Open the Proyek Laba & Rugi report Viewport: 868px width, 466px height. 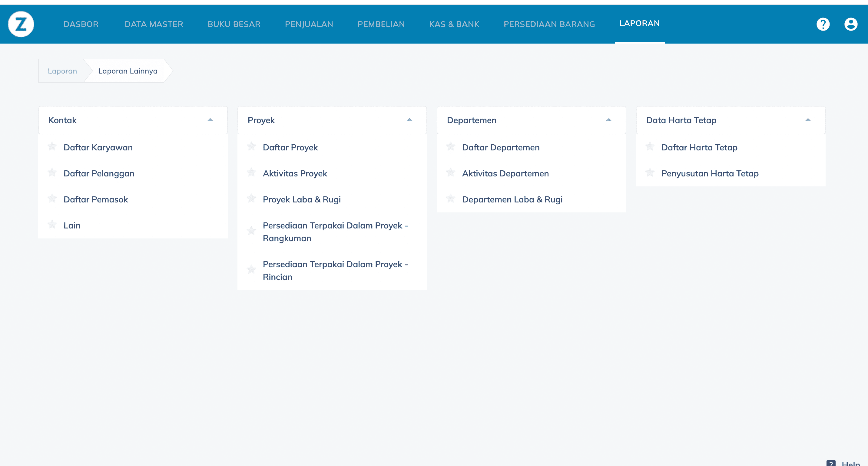[302, 199]
